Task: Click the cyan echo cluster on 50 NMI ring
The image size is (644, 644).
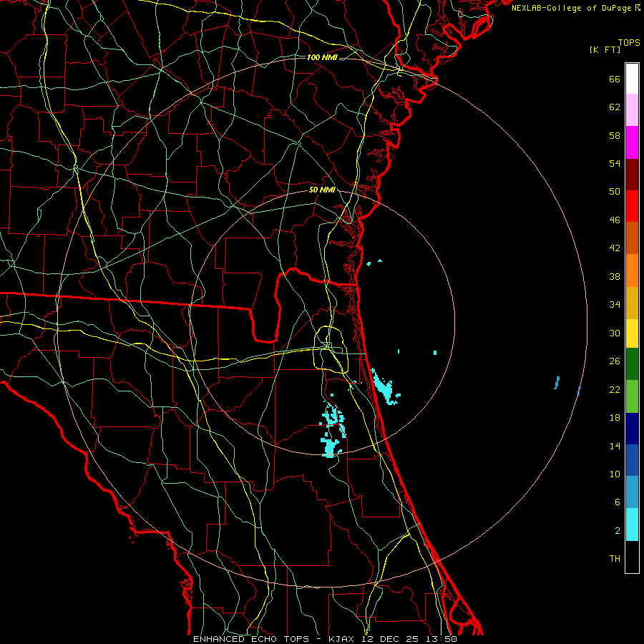Action: coord(330,447)
